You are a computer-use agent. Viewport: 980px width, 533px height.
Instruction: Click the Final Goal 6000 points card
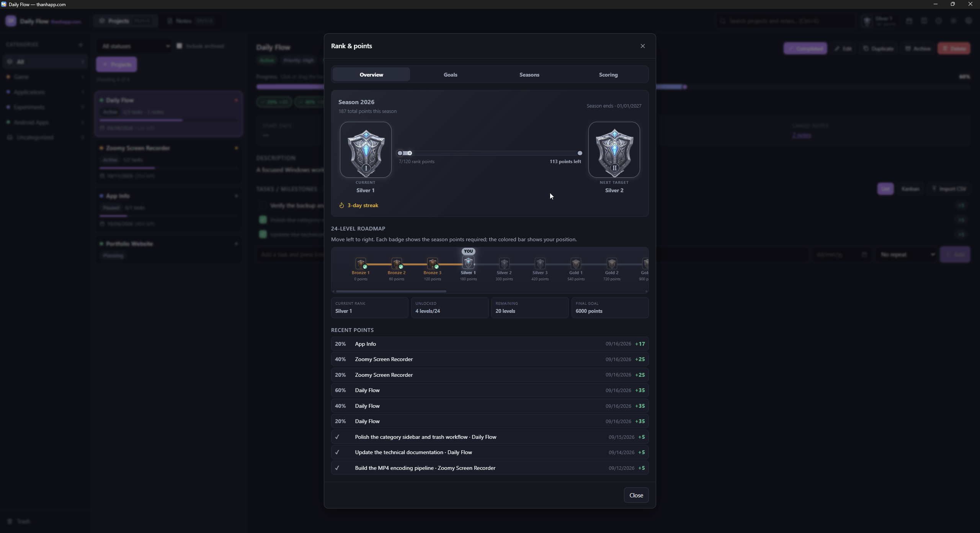[x=610, y=307]
